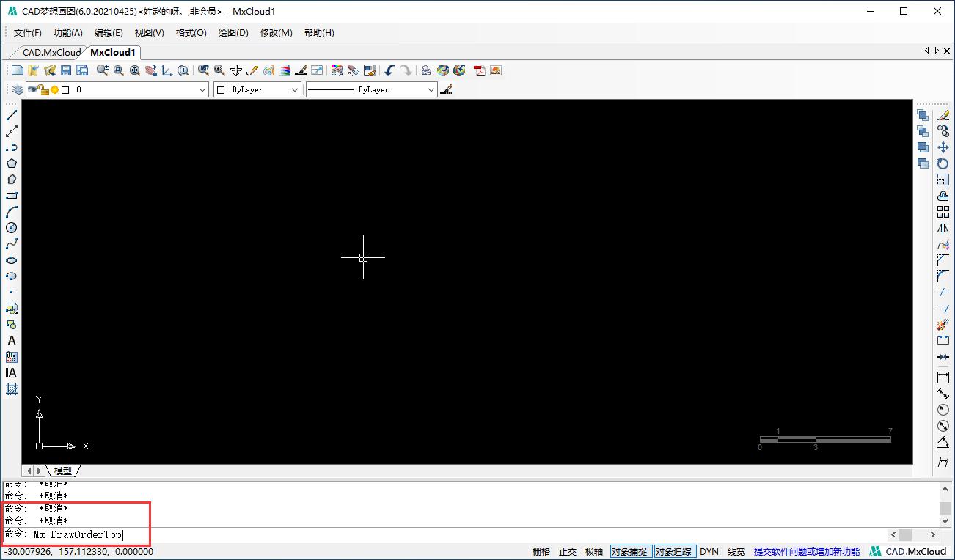This screenshot has width=955, height=560.
Task: Toggle 线宽 lineweight display
Action: click(736, 551)
